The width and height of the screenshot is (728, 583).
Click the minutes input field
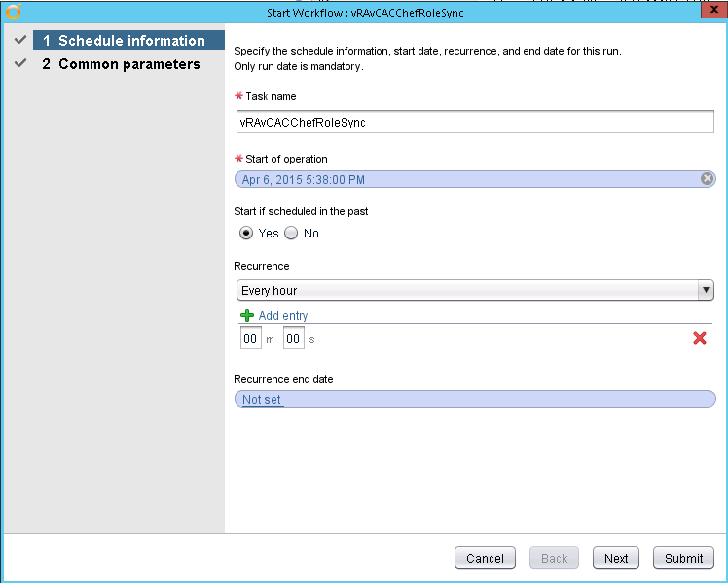[x=250, y=338]
